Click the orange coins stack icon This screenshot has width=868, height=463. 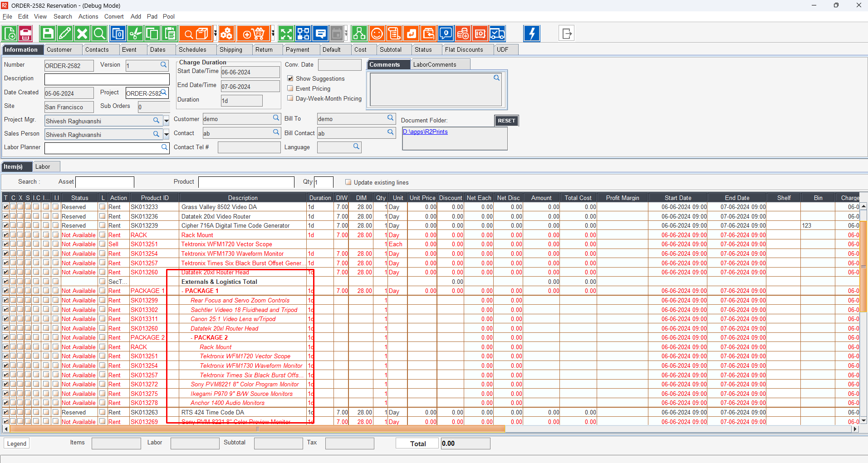click(x=462, y=34)
